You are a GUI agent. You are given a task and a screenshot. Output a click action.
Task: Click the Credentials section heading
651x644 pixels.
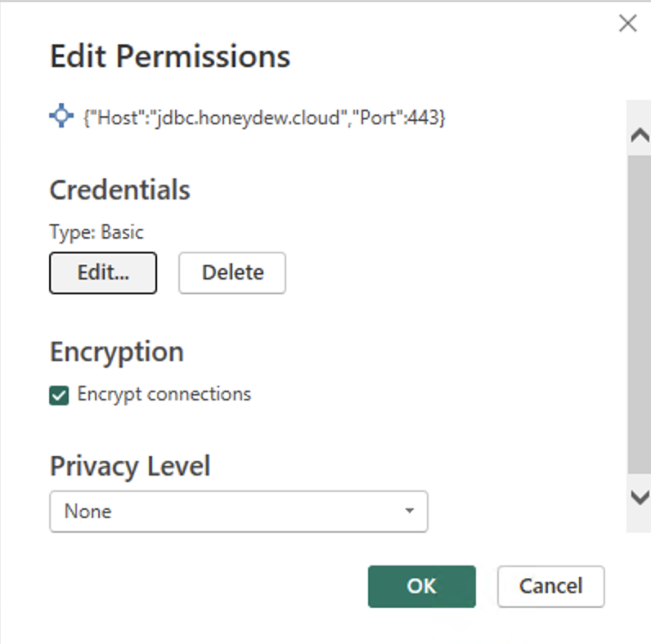pyautogui.click(x=119, y=190)
